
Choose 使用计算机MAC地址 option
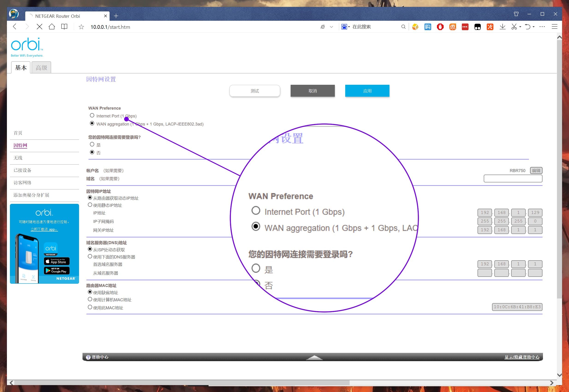click(90, 299)
